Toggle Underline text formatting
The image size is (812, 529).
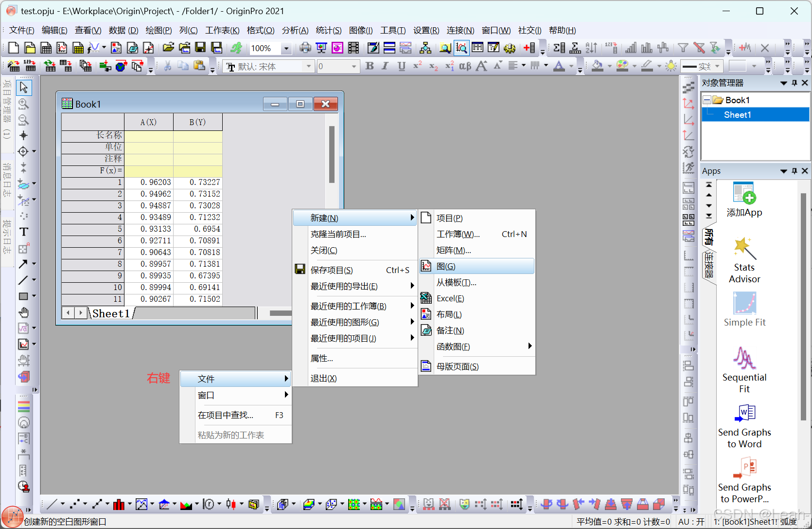click(x=401, y=66)
